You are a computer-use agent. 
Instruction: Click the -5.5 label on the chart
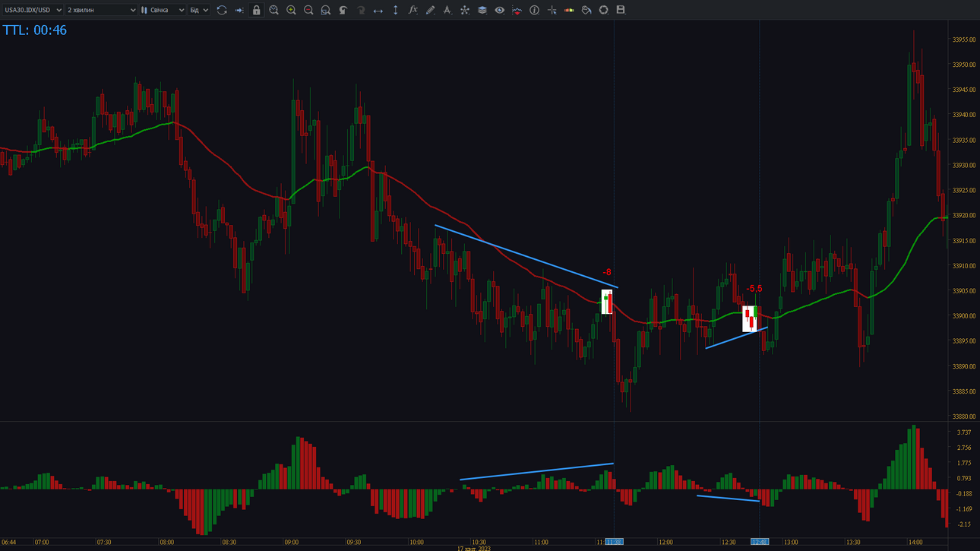pos(754,289)
